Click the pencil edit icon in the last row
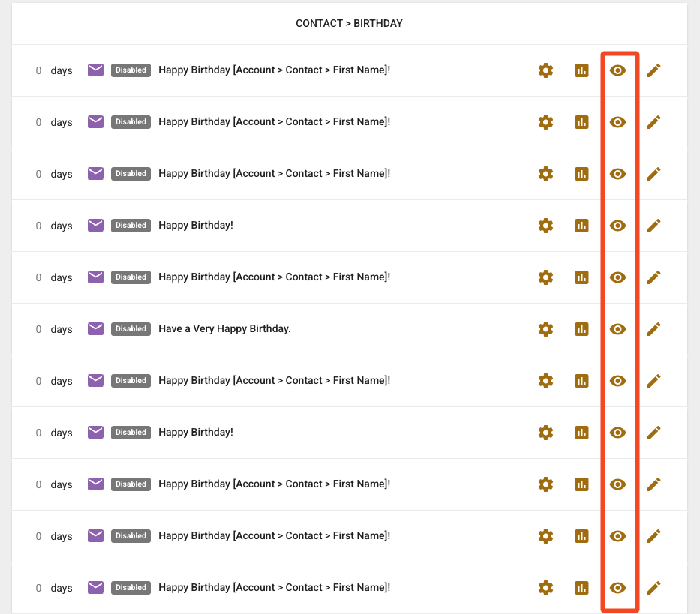Image resolution: width=700 pixels, height=614 pixels. (653, 588)
